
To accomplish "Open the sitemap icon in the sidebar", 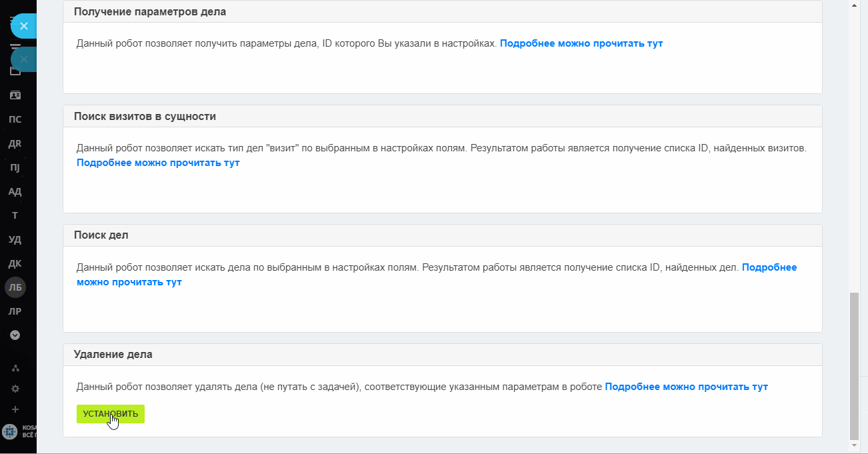I will [15, 368].
